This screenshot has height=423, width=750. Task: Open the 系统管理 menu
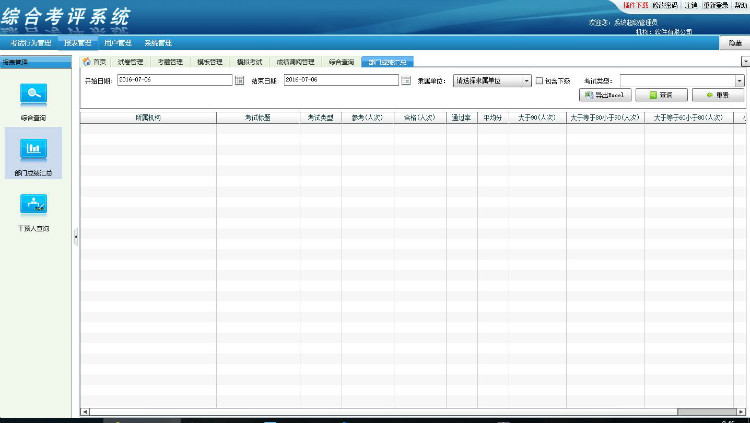158,43
